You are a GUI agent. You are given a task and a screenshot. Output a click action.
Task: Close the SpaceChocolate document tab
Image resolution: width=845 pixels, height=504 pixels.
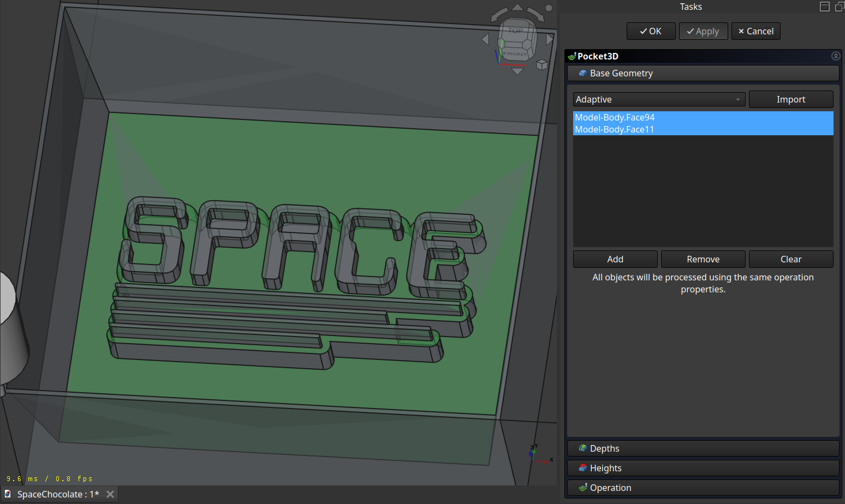[x=110, y=494]
